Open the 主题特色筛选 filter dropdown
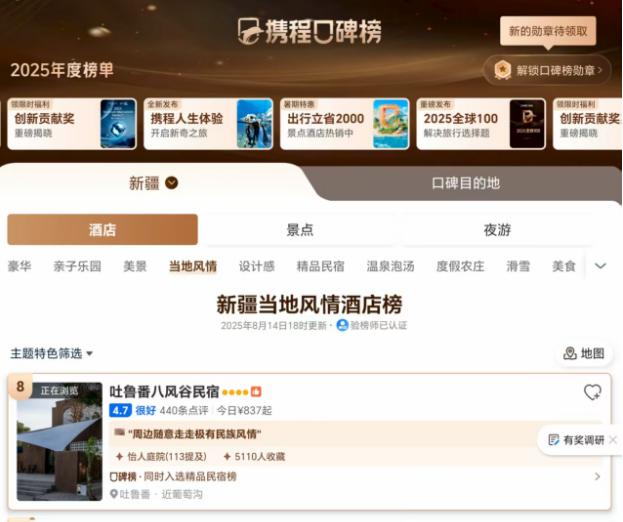 (52, 353)
